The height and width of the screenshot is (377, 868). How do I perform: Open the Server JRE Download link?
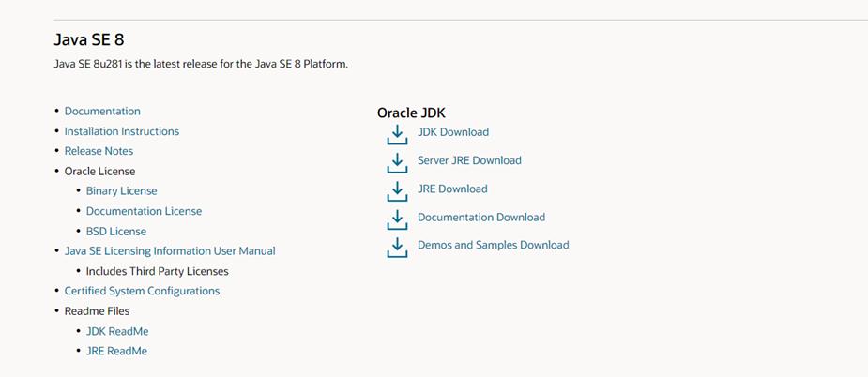469,160
